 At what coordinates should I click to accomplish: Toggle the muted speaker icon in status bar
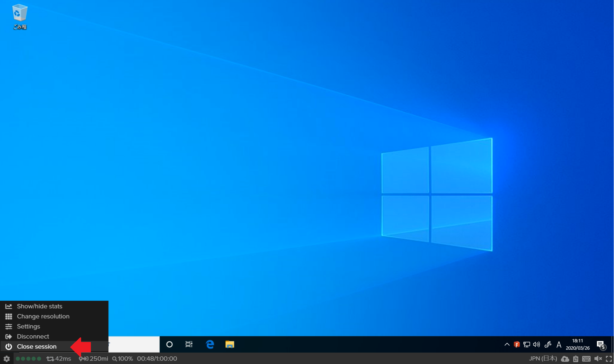point(598,359)
